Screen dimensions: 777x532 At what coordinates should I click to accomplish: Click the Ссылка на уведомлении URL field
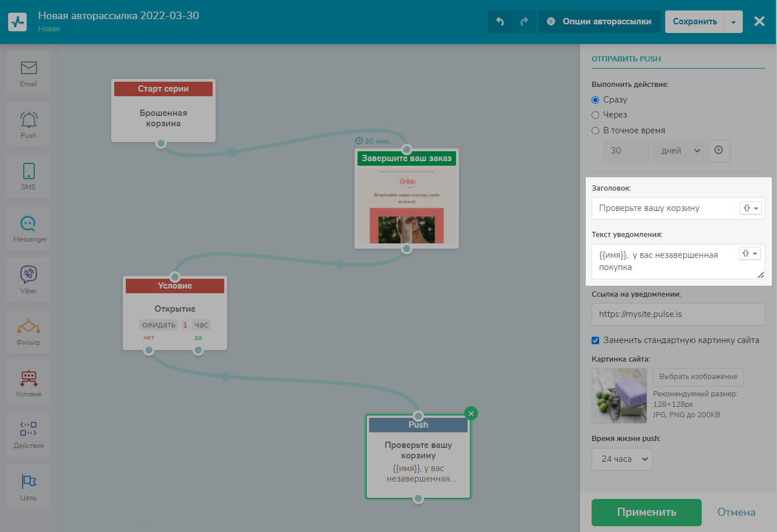coord(678,314)
